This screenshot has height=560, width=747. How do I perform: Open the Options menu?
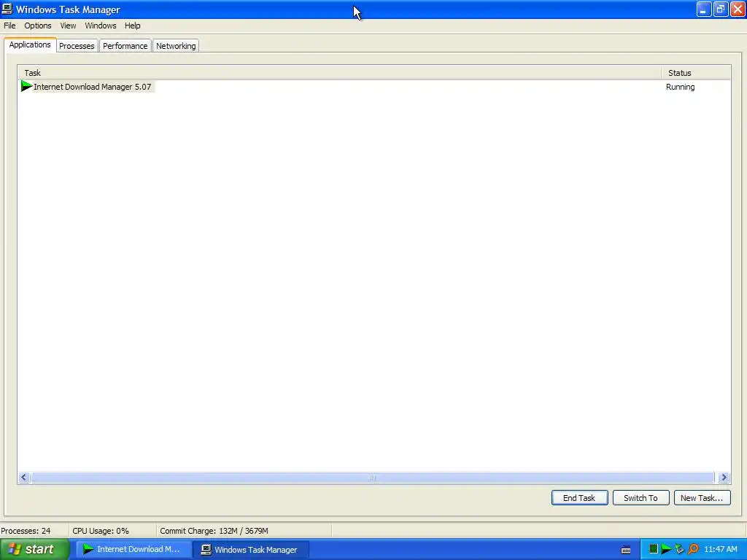[x=38, y=26]
